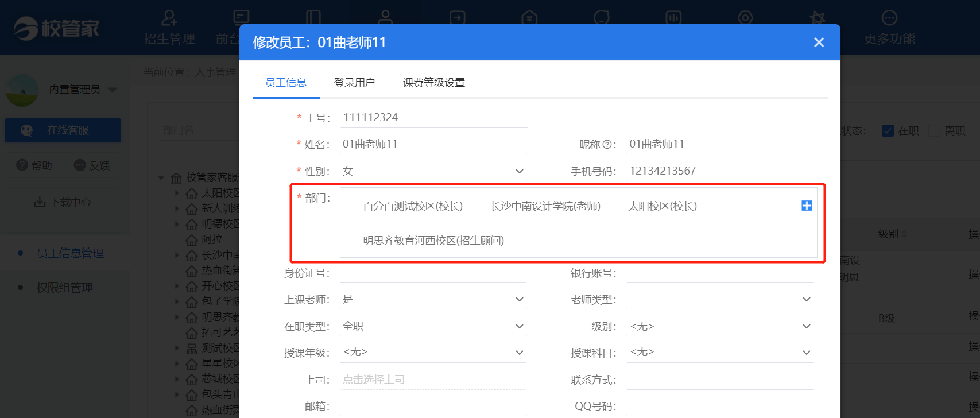Image resolution: width=980 pixels, height=418 pixels.
Task: Click the 手机号码 input field
Action: pos(720,171)
